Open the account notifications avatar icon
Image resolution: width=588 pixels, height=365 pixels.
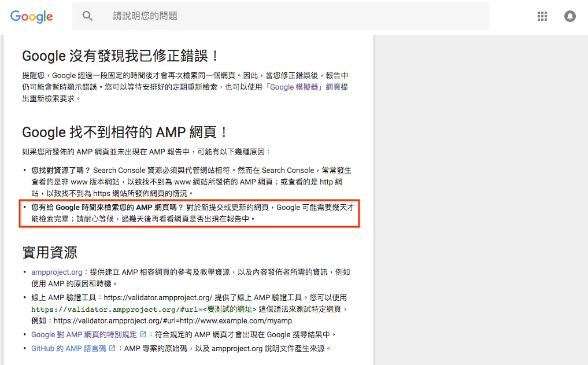point(570,16)
